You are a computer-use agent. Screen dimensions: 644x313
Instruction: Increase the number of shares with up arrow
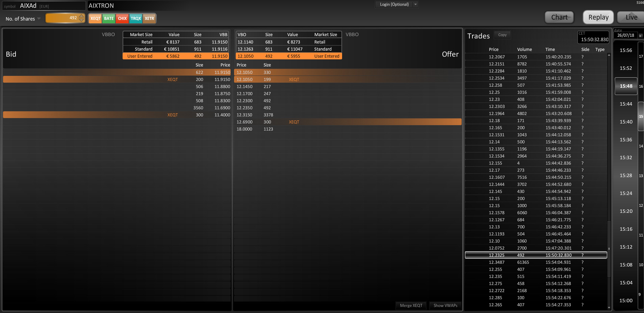coord(81,16)
